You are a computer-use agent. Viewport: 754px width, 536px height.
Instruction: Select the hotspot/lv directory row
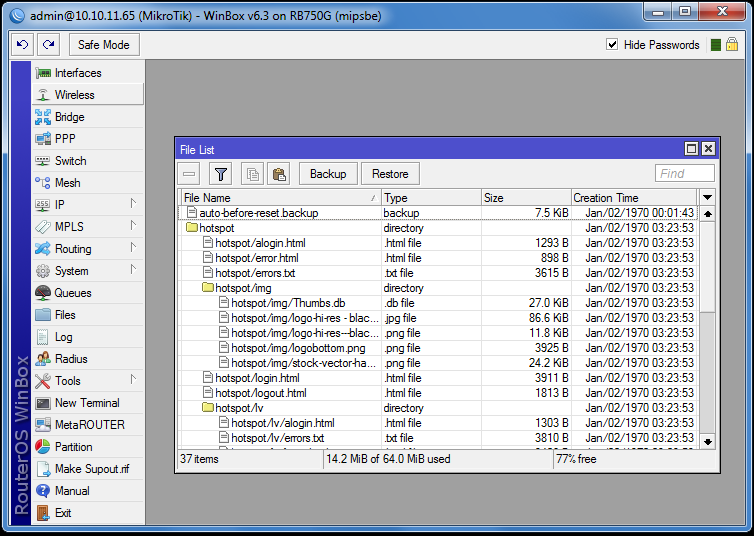click(x=438, y=408)
